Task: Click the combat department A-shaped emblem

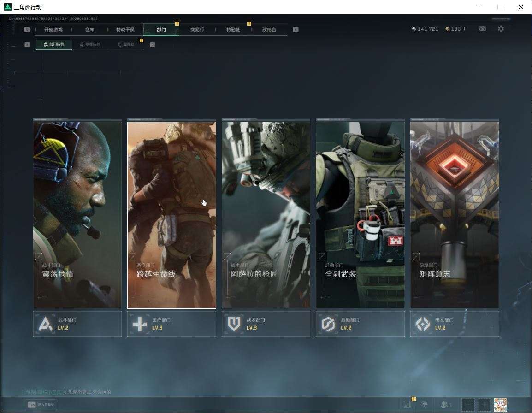Action: tap(46, 324)
